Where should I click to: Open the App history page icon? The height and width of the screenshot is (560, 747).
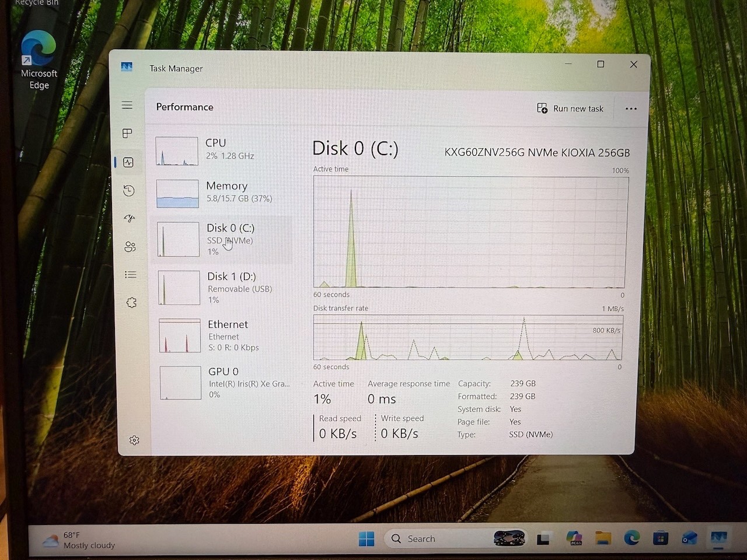pos(129,190)
